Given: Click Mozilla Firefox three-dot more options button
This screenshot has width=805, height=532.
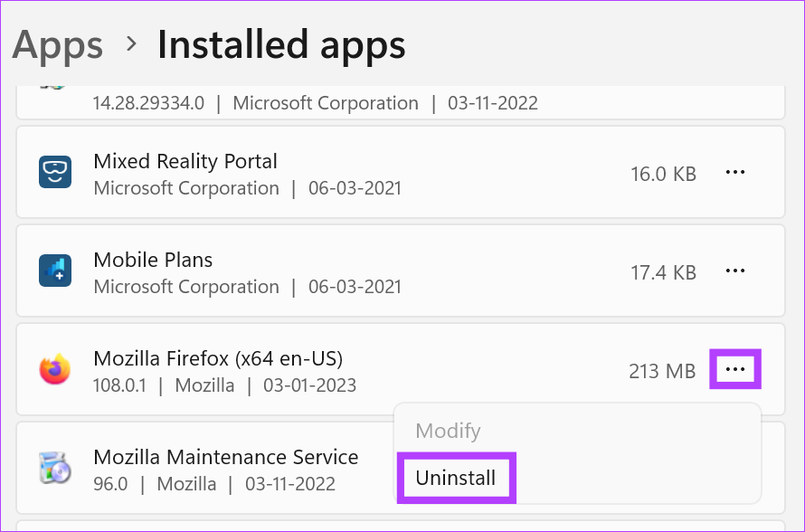Looking at the screenshot, I should 735,370.
